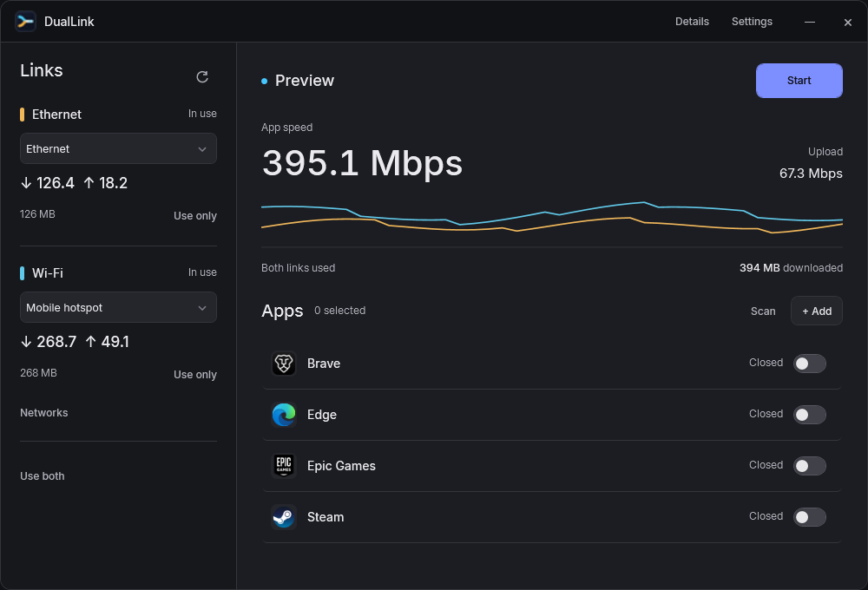868x590 pixels.
Task: Click the Wi-Fi download arrow icon
Action: [26, 342]
